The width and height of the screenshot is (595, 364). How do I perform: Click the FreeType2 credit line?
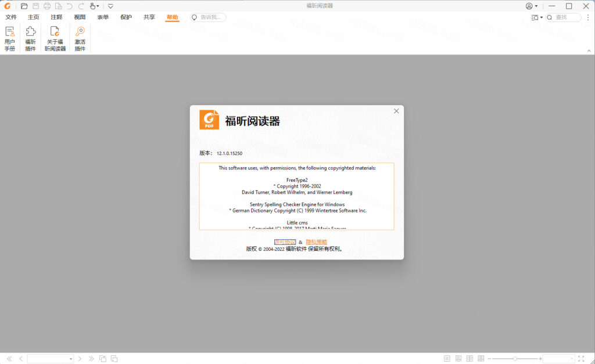coord(297,180)
